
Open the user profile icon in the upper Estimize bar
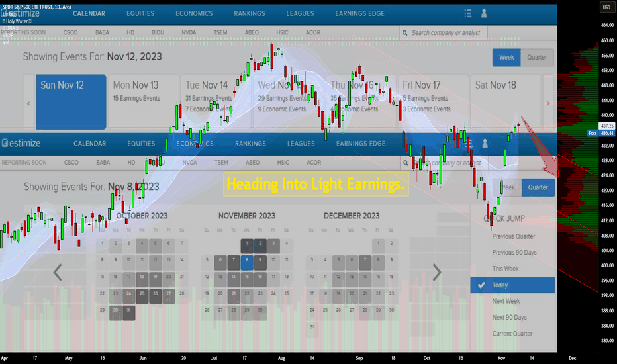click(484, 13)
